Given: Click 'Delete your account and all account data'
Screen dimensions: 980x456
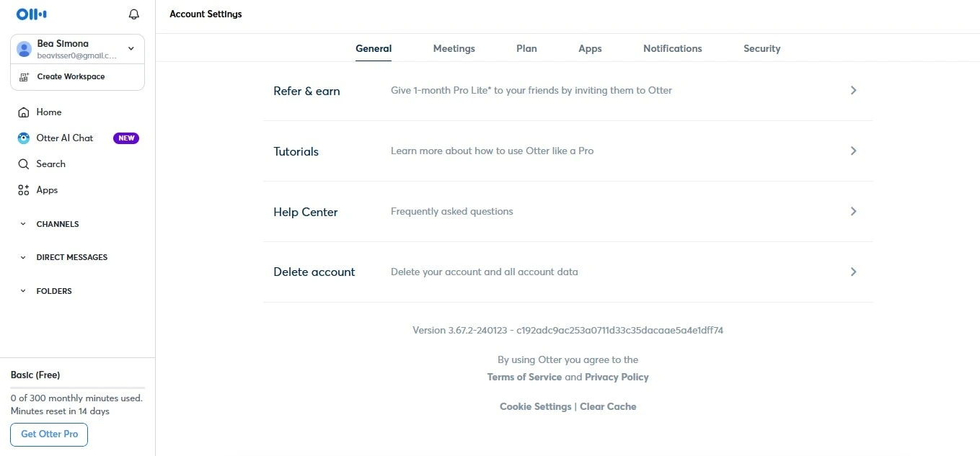Looking at the screenshot, I should click(485, 272).
